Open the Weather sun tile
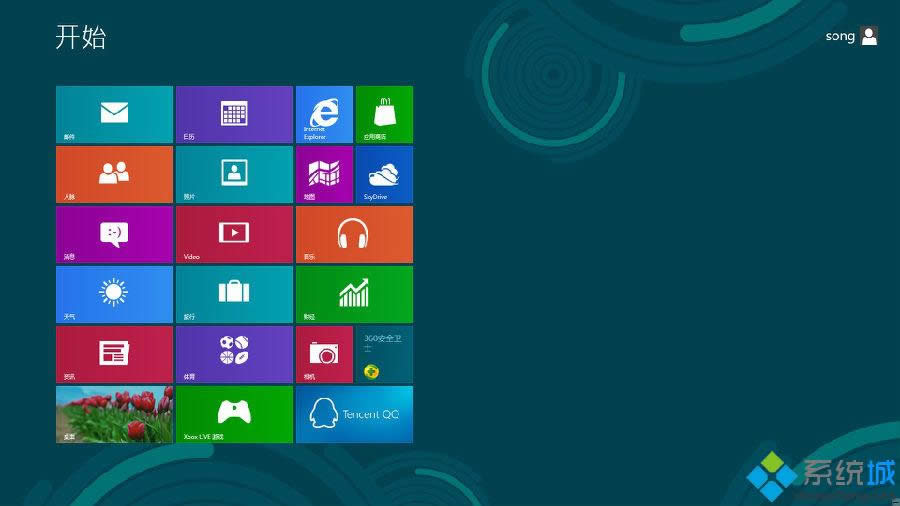900x506 pixels. tap(114, 294)
